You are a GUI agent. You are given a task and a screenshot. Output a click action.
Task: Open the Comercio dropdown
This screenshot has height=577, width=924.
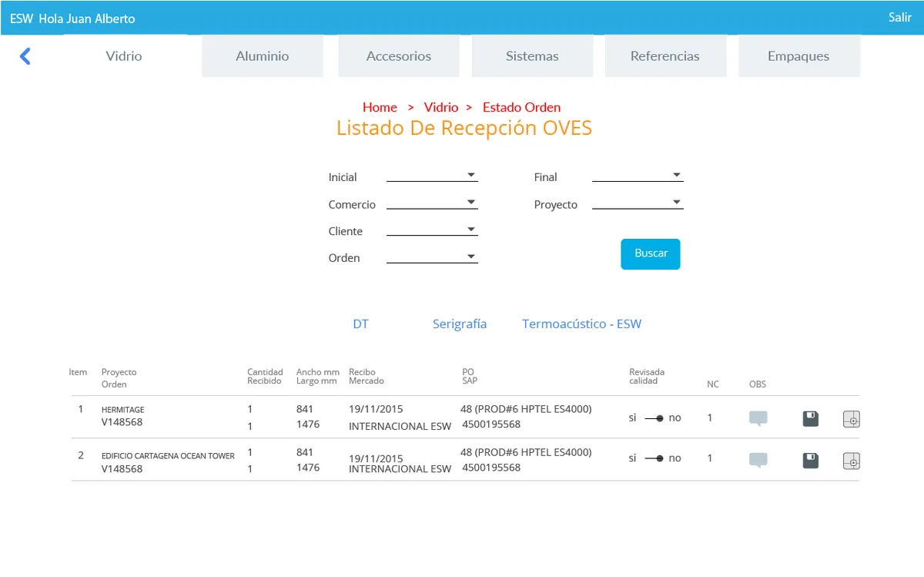point(432,203)
